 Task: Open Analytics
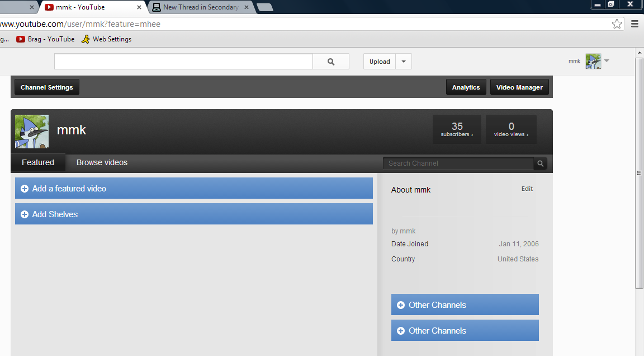pos(466,87)
